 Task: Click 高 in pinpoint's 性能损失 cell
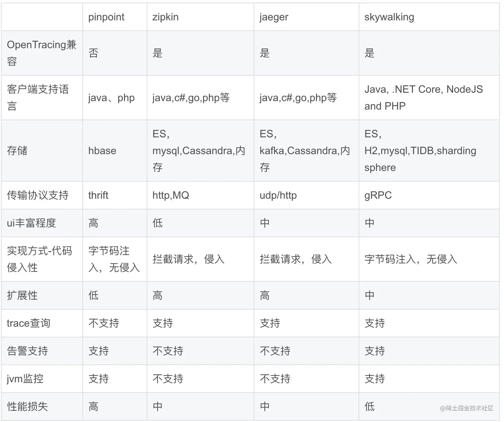pyautogui.click(x=93, y=407)
